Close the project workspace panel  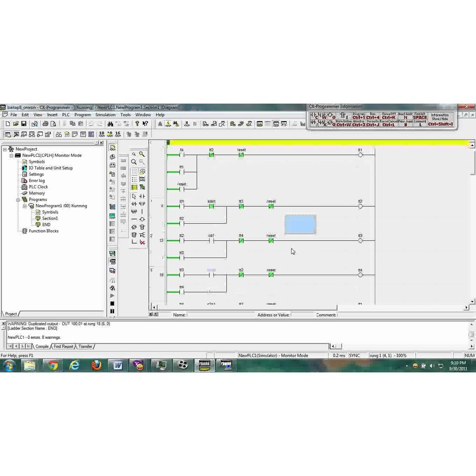coord(101,143)
